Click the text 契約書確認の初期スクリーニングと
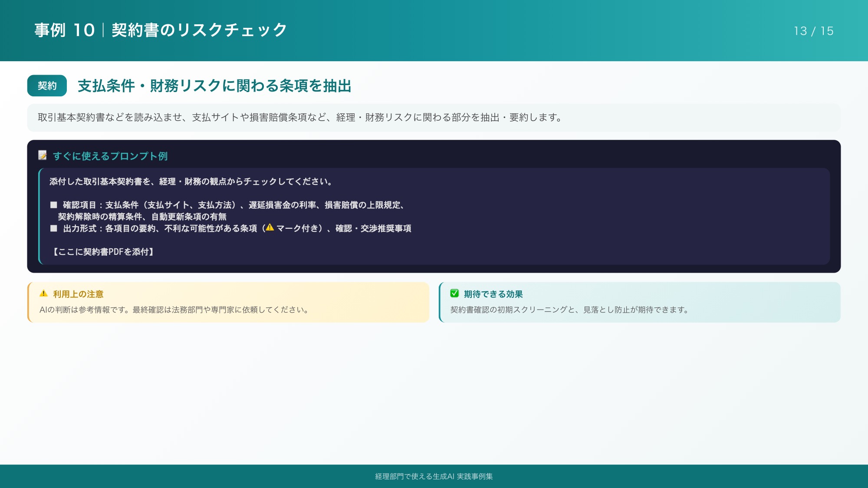 click(x=569, y=310)
